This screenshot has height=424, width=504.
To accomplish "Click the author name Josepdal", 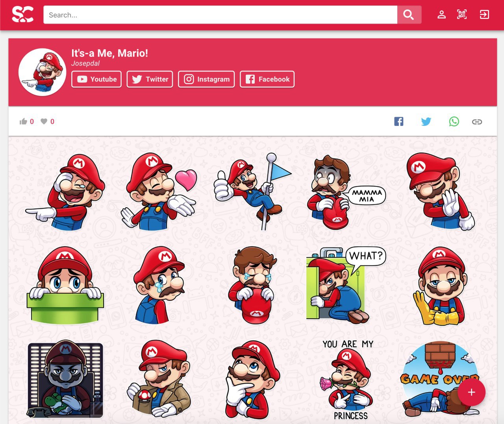I will point(85,63).
